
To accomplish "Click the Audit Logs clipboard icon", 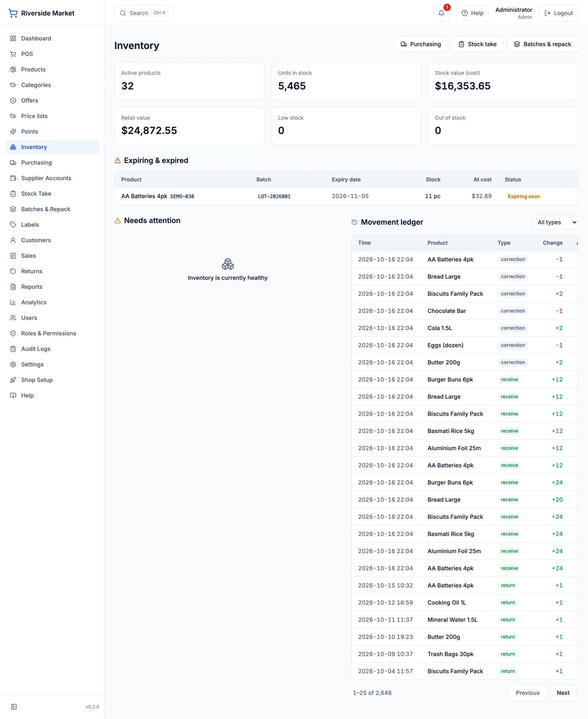I will coord(13,349).
